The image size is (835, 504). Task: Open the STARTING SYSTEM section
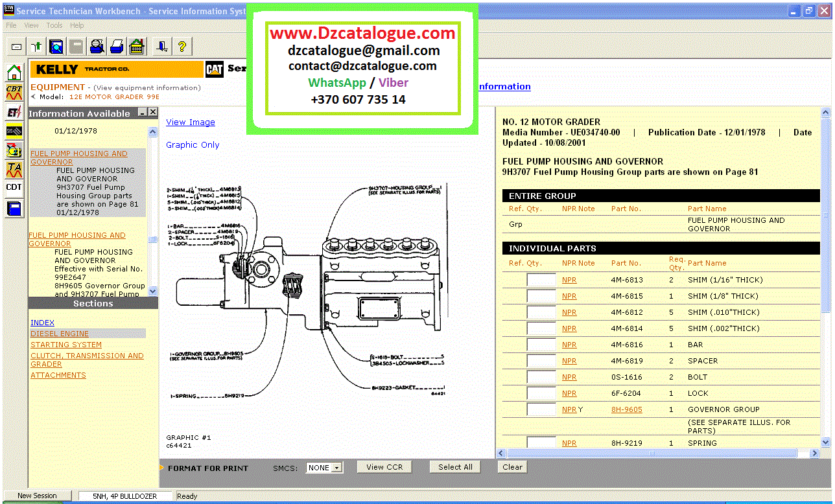[66, 345]
